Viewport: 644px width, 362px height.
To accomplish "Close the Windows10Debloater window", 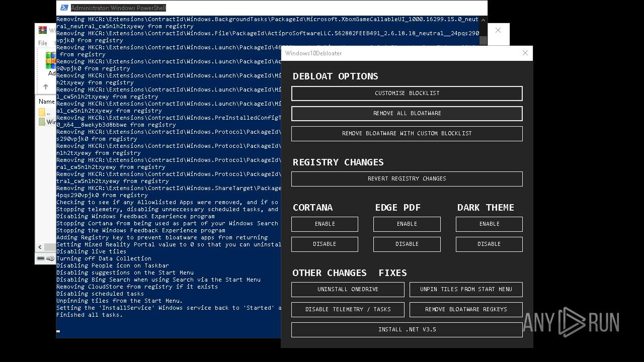I will [525, 53].
